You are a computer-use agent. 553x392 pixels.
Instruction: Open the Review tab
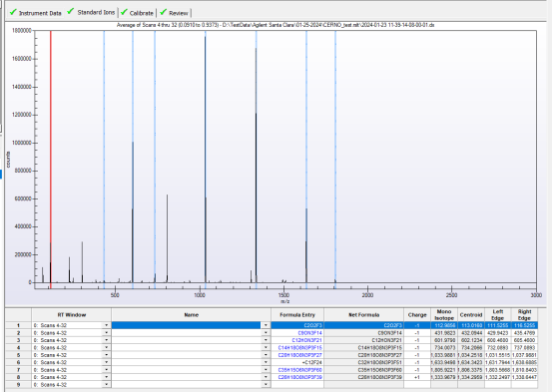tap(178, 13)
